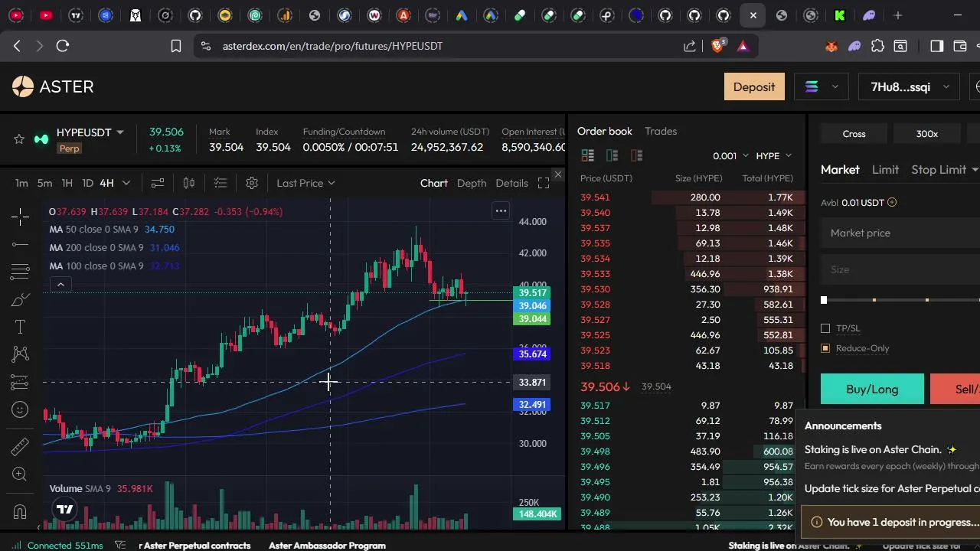Disable the Reduce-Only checkbox
980x551 pixels.
coord(825,348)
